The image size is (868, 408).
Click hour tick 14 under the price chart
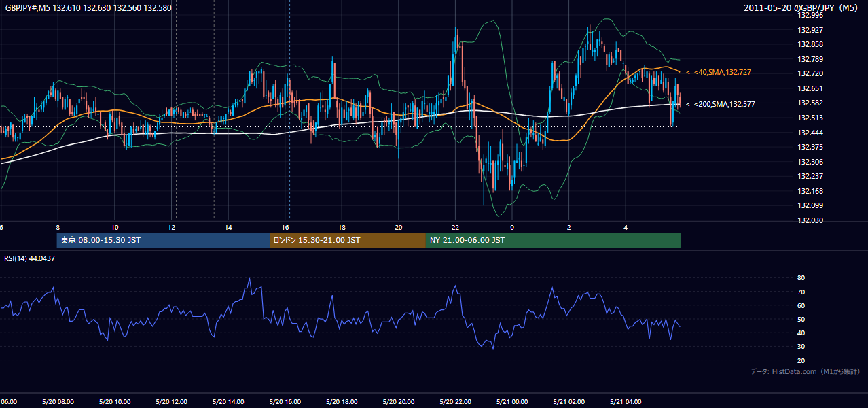(x=228, y=227)
